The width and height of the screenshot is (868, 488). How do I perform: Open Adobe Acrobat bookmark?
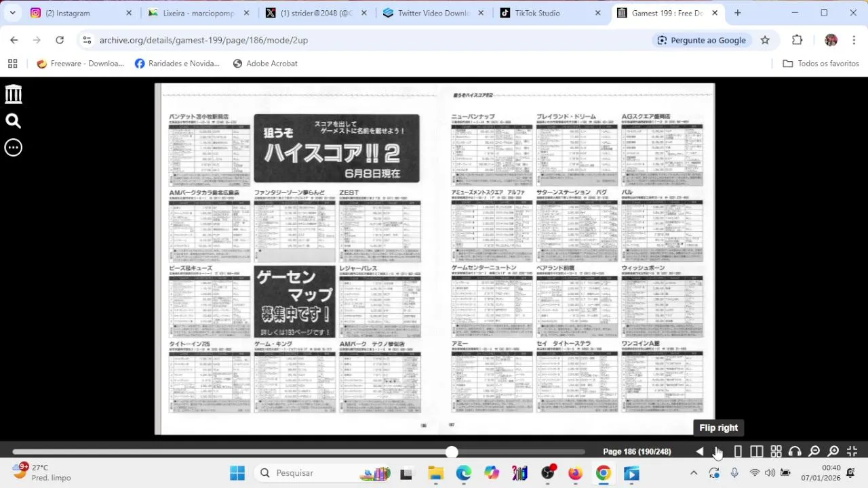[265, 64]
